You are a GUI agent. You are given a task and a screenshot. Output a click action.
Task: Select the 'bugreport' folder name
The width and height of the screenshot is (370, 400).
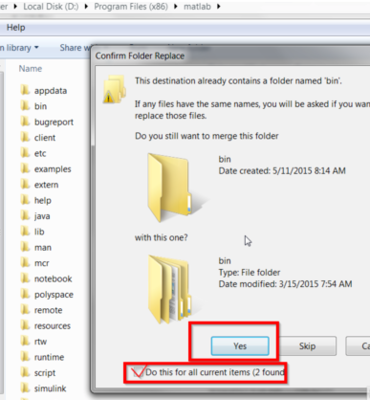click(x=54, y=122)
